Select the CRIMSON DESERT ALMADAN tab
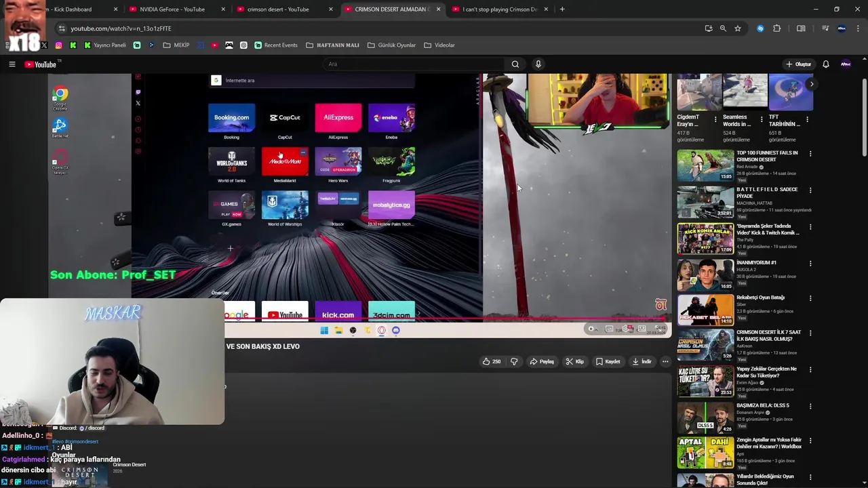 click(392, 9)
